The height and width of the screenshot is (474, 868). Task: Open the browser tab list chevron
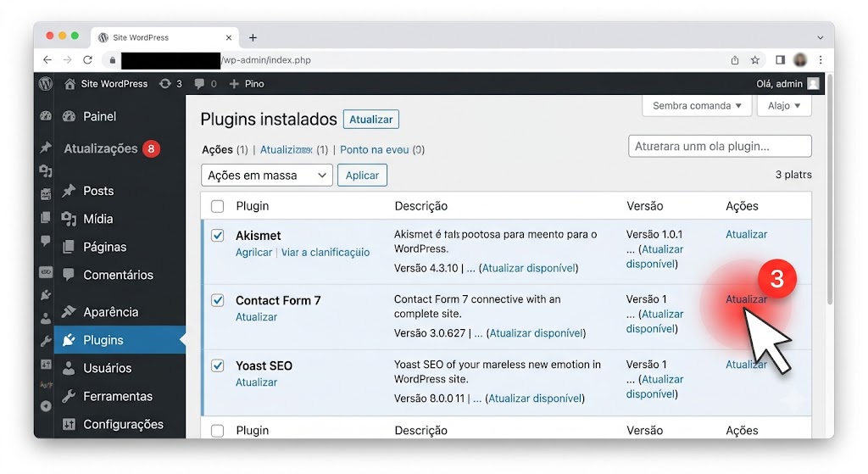point(821,37)
